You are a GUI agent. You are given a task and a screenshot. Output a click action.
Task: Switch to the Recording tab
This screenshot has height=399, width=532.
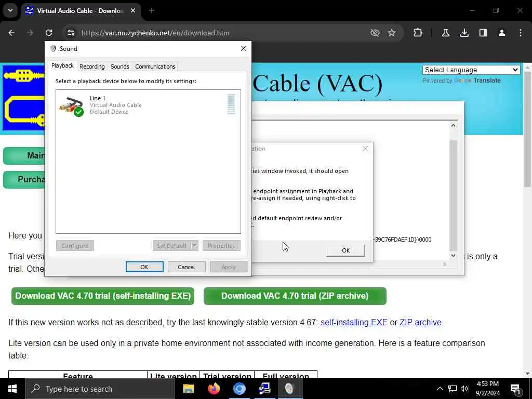click(92, 66)
